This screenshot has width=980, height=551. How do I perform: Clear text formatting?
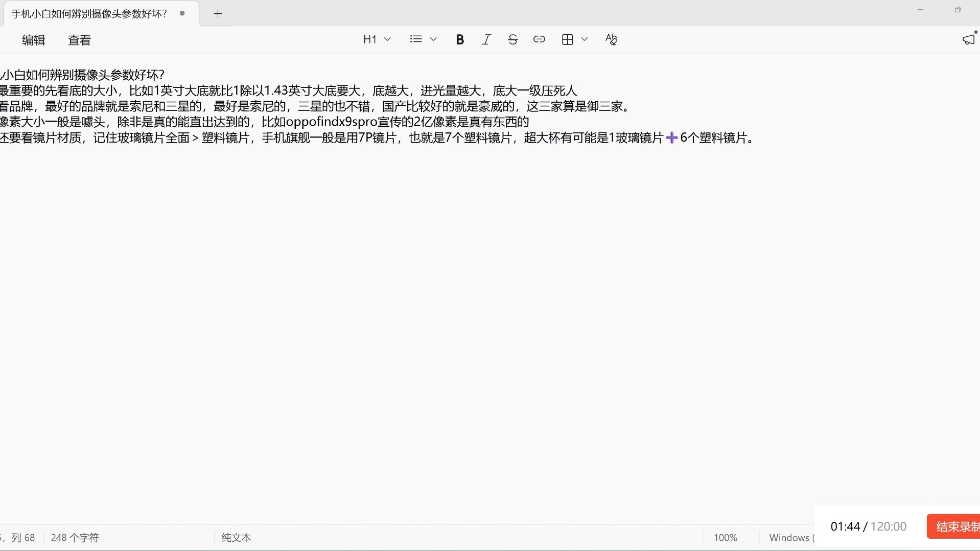[611, 39]
